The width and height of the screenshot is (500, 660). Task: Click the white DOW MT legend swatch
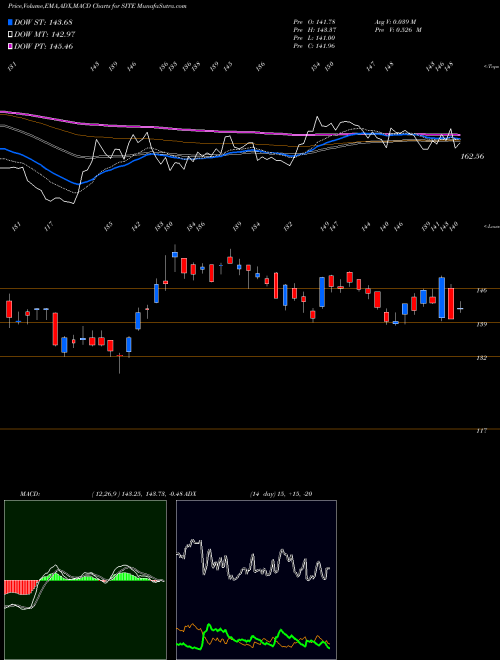(10, 35)
